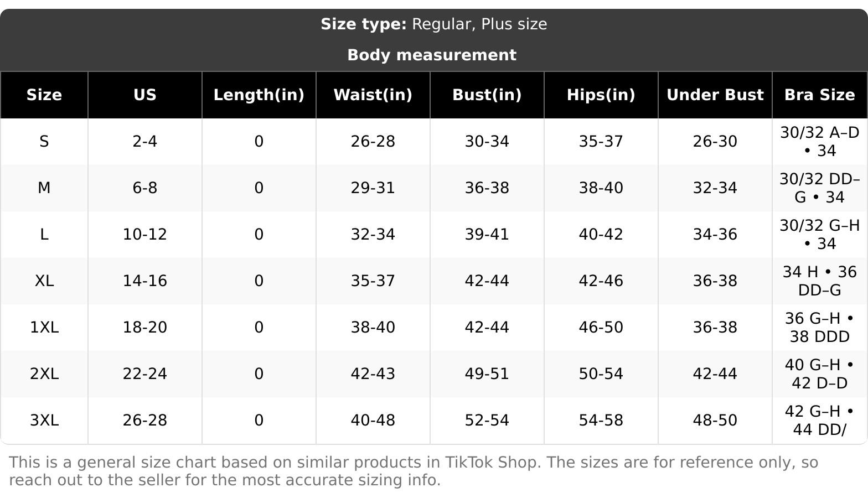This screenshot has width=868, height=498.
Task: Select the US 22-24 cell
Action: [145, 374]
